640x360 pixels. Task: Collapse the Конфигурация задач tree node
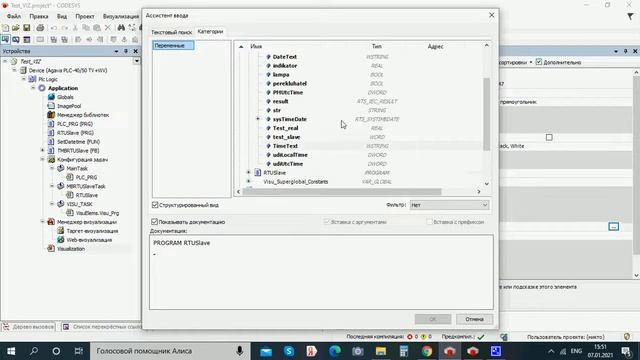point(42,159)
